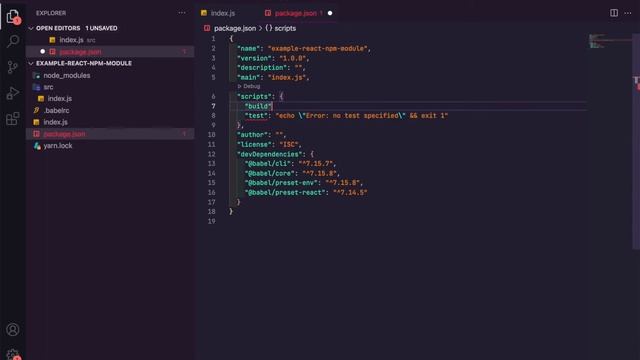Click the yarn.lock file icon
The height and width of the screenshot is (360, 640).
tap(37, 146)
